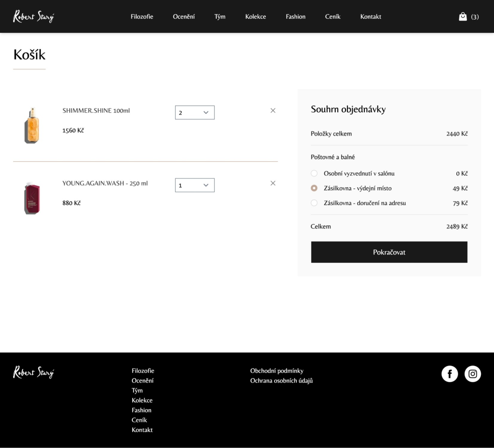Click the SHIMMER.SHINE product image
The height and width of the screenshot is (448, 494).
(32, 126)
